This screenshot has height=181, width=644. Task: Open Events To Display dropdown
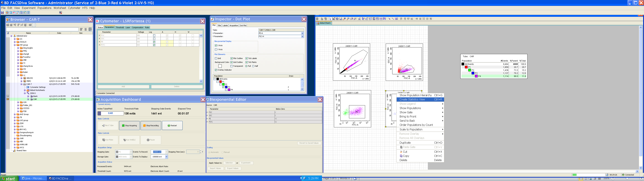click(167, 157)
